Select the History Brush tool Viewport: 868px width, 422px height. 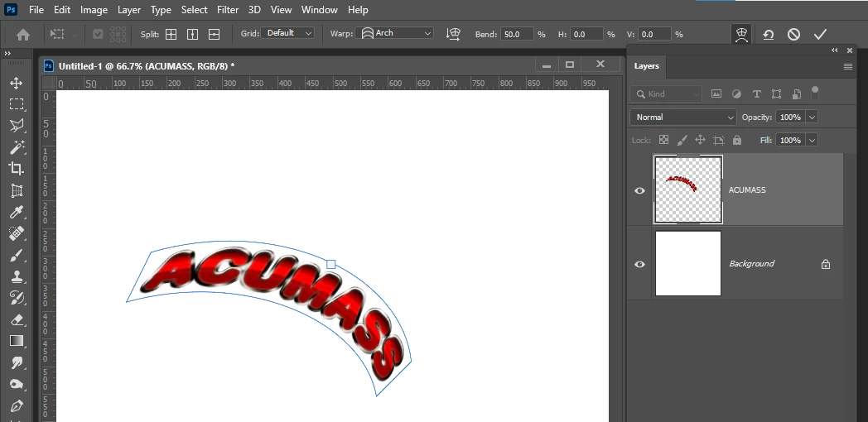(16, 298)
